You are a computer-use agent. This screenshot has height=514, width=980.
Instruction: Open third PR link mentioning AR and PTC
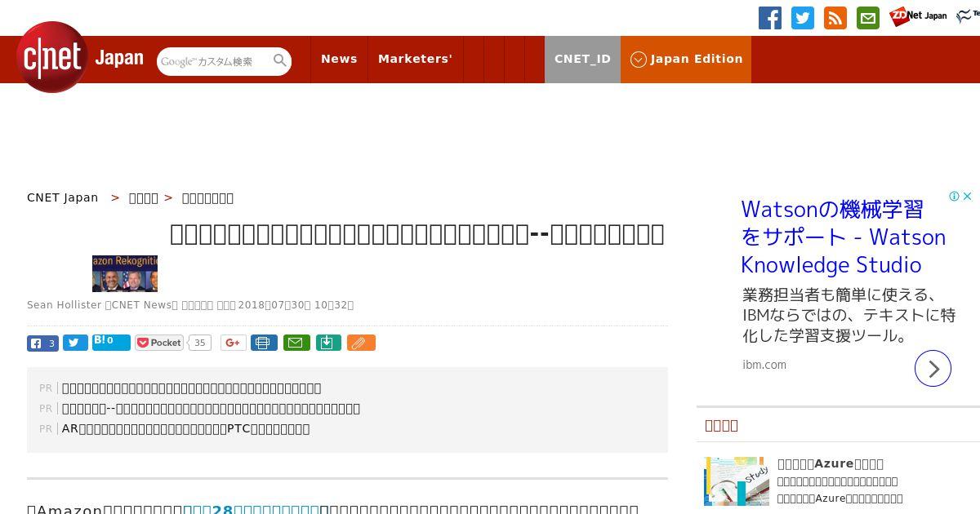(186, 428)
